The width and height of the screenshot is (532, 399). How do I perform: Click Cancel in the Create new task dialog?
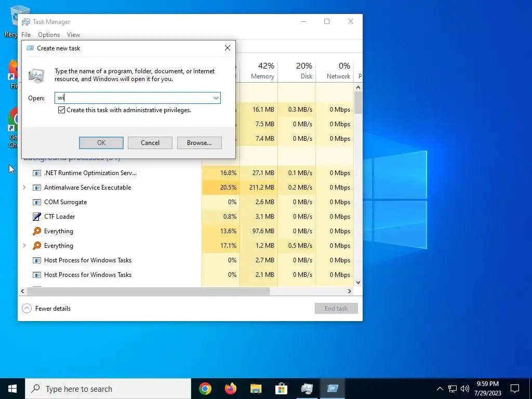click(150, 143)
